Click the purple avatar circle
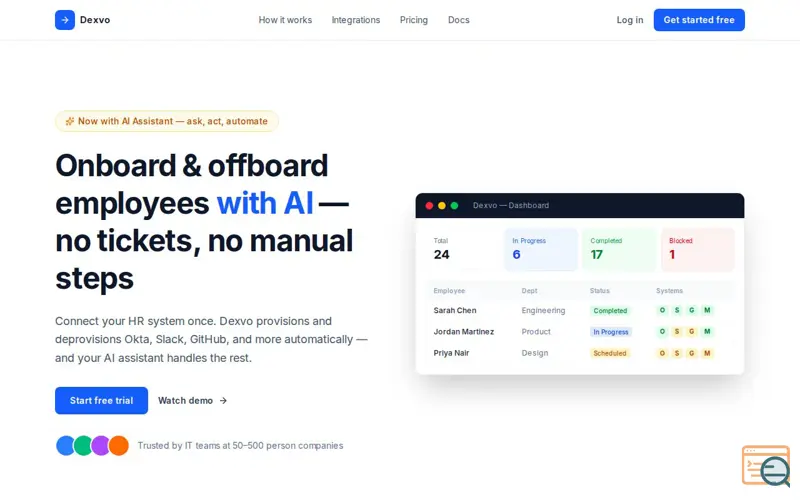Screen dimensions: 800x500 tap(101, 445)
